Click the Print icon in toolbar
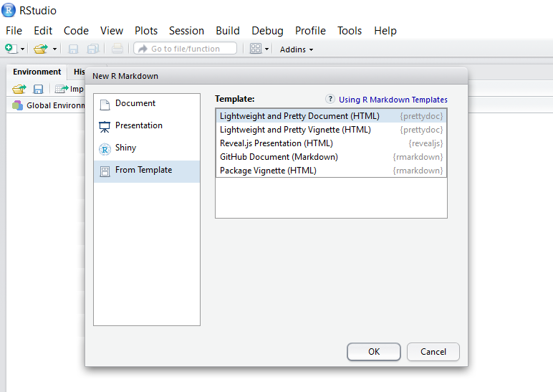This screenshot has height=392, width=553. [x=117, y=49]
